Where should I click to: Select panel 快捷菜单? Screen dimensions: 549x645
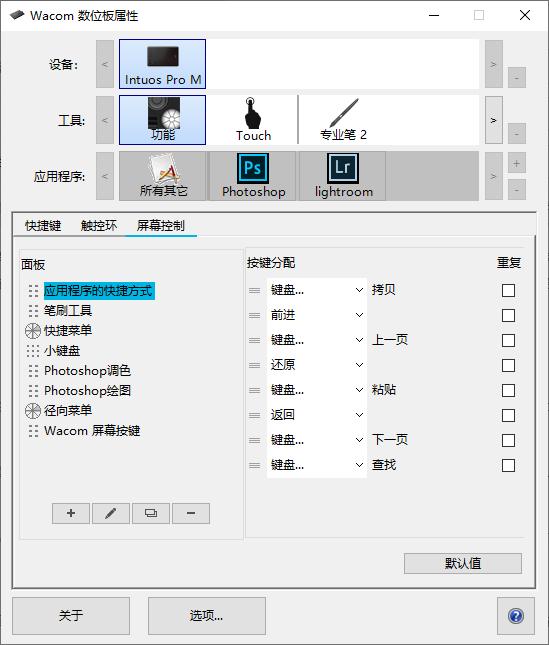tap(68, 331)
